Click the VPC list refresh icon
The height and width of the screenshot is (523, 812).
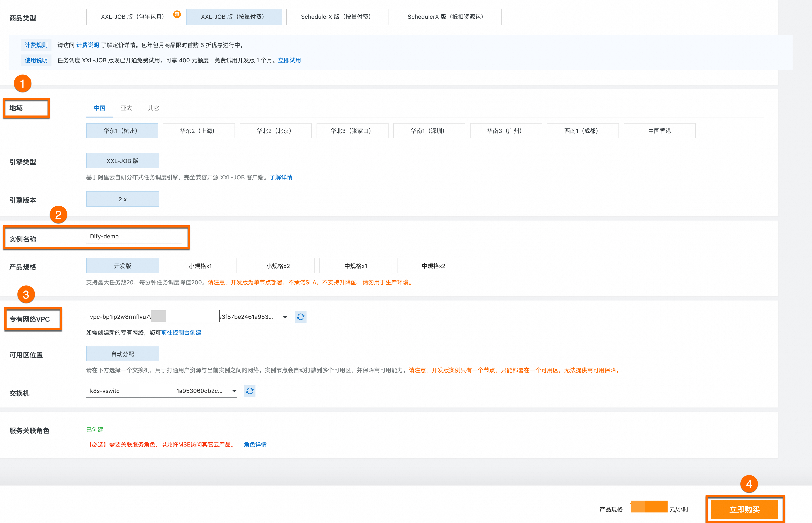tap(300, 317)
